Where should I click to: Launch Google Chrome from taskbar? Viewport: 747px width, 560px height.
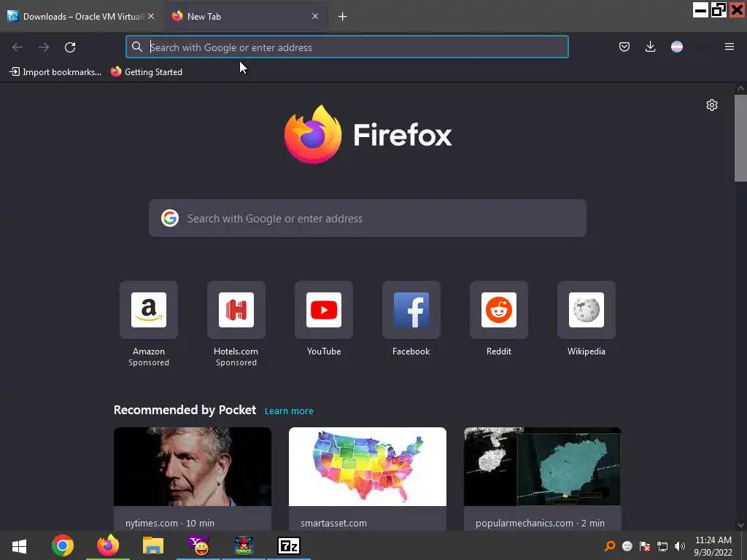click(63, 545)
